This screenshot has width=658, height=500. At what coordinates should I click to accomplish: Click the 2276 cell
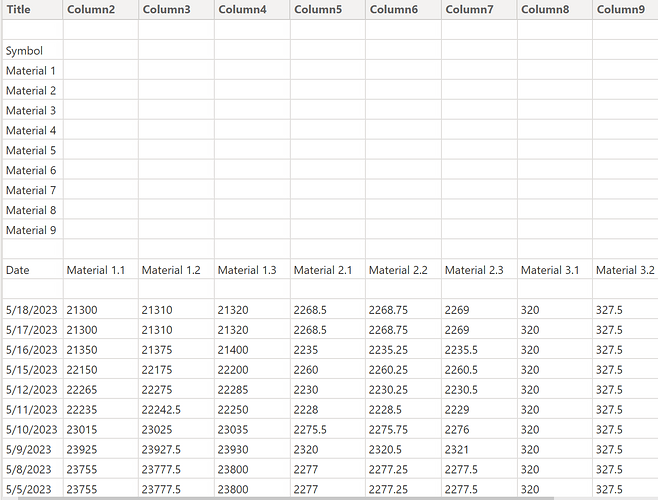pyautogui.click(x=479, y=429)
